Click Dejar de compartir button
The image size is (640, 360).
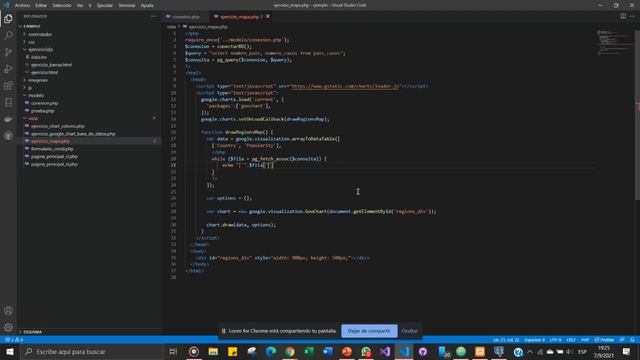coord(369,331)
